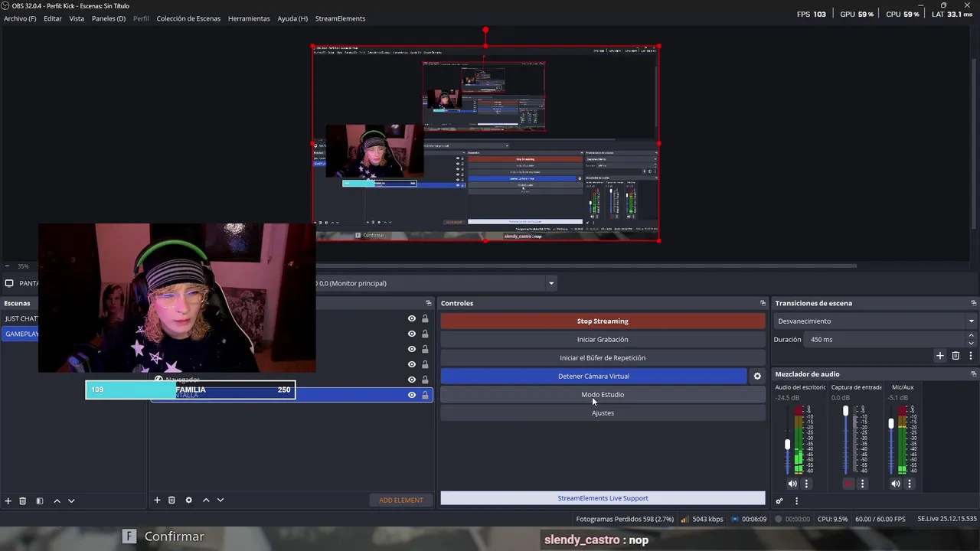Open Monitor principal display dropdown
980x551 pixels.
[x=550, y=283]
